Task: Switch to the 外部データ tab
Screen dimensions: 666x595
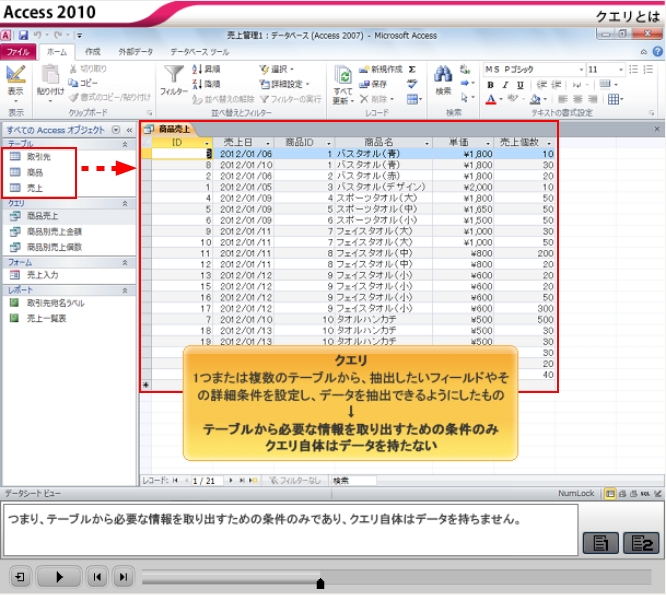Action: pos(135,52)
